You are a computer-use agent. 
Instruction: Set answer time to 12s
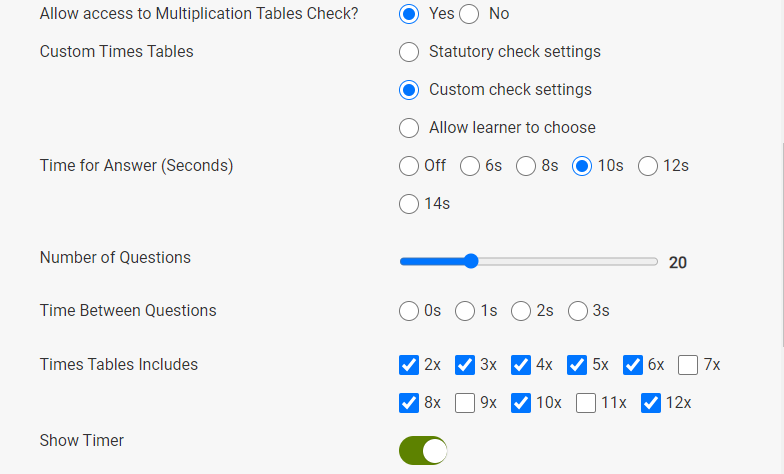pos(648,166)
